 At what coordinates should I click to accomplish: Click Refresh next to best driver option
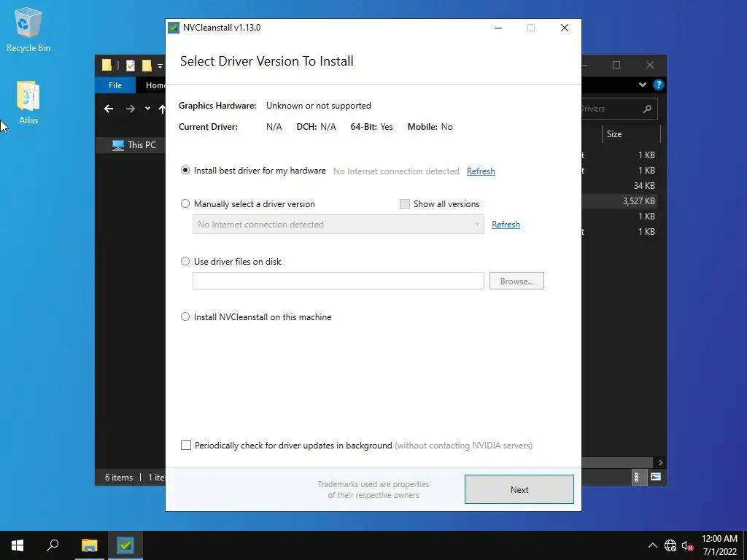tap(481, 171)
